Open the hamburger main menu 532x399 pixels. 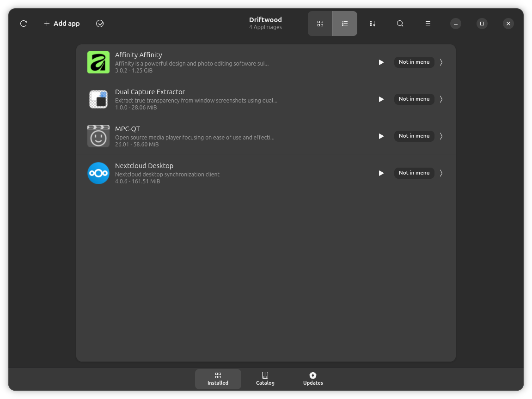[x=428, y=24]
